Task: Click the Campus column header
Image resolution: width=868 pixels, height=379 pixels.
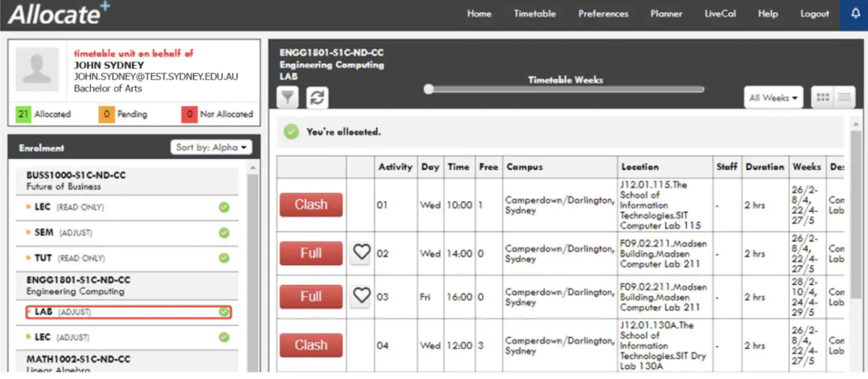Action: tap(559, 166)
